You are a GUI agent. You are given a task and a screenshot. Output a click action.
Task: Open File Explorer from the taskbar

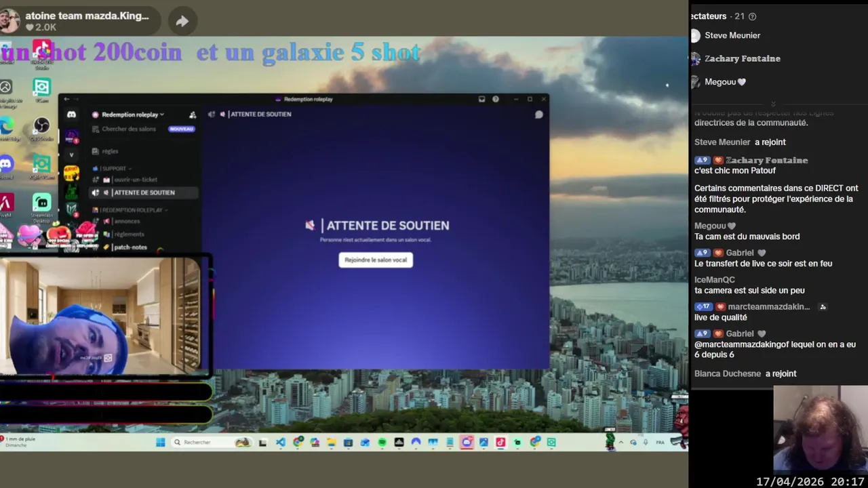(x=331, y=443)
